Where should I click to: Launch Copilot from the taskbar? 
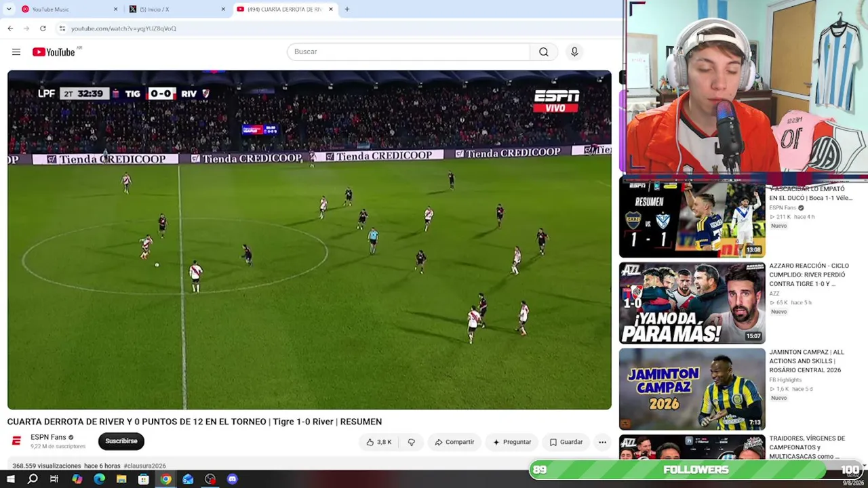pos(77,479)
